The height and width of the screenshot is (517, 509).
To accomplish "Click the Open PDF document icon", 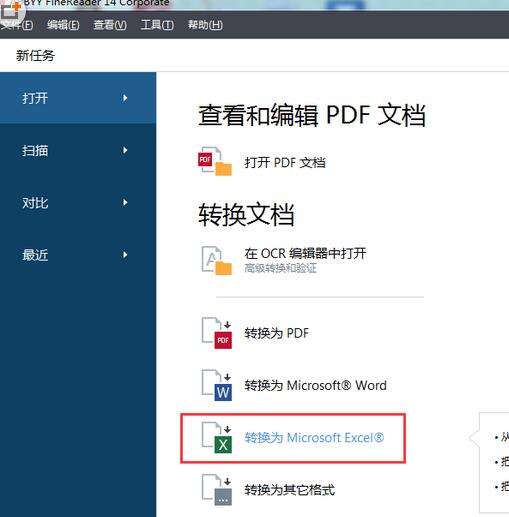I will point(215,161).
